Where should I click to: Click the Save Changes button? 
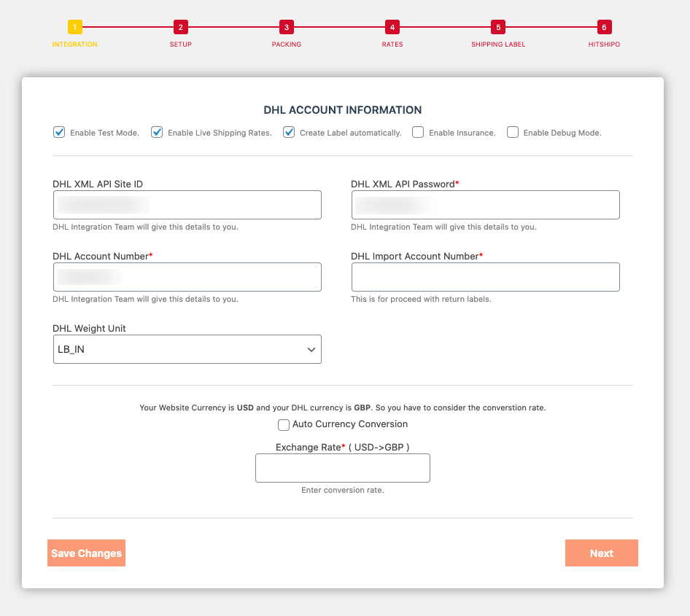[x=86, y=553]
